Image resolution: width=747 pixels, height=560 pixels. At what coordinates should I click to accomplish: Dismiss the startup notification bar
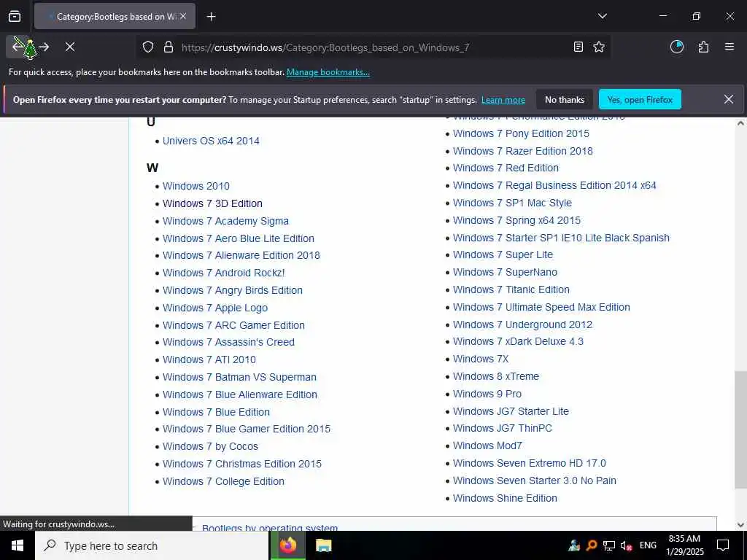point(729,99)
